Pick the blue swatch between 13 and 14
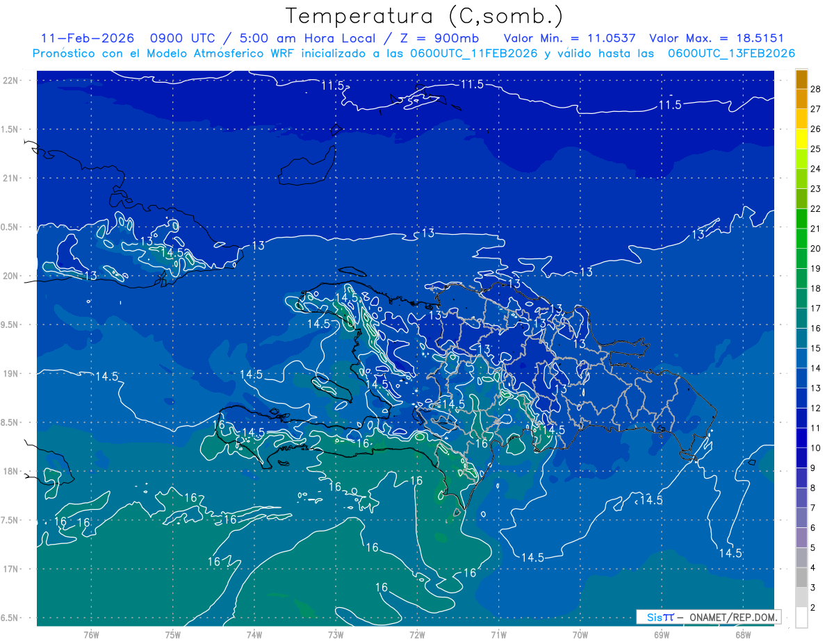Viewport: 834px width, 644px height. point(801,379)
